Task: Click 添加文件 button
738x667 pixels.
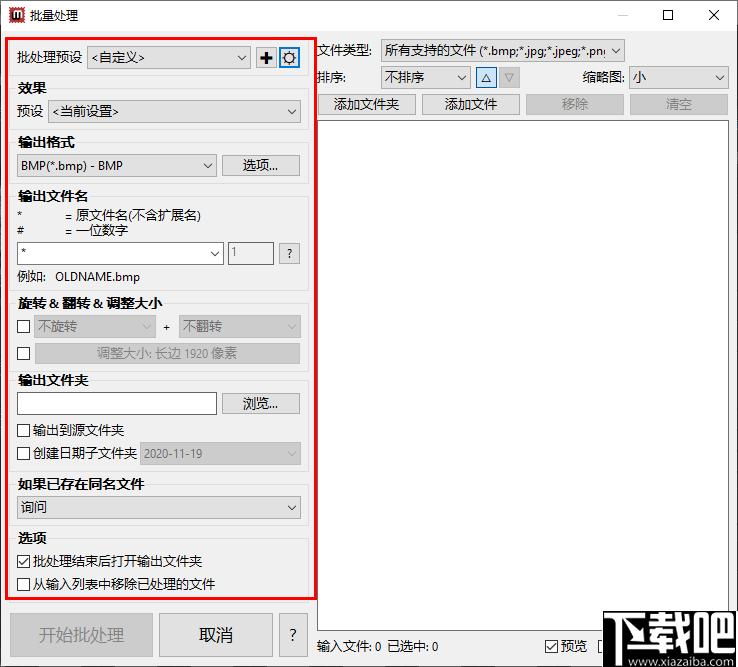Action: pyautogui.click(x=471, y=104)
